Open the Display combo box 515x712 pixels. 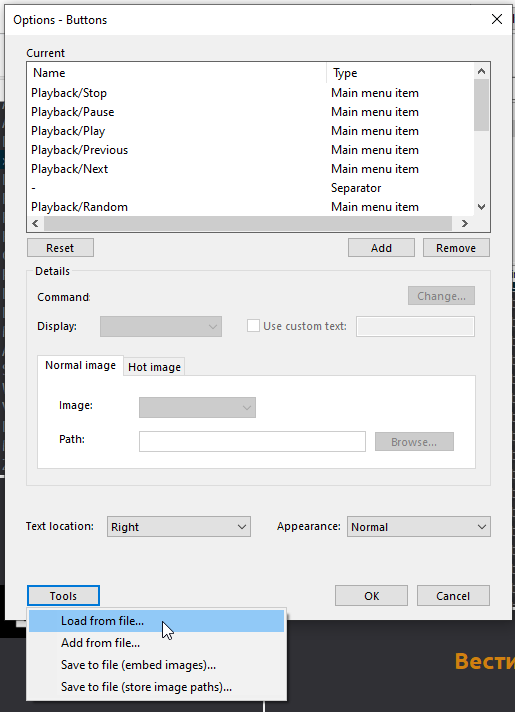(161, 326)
